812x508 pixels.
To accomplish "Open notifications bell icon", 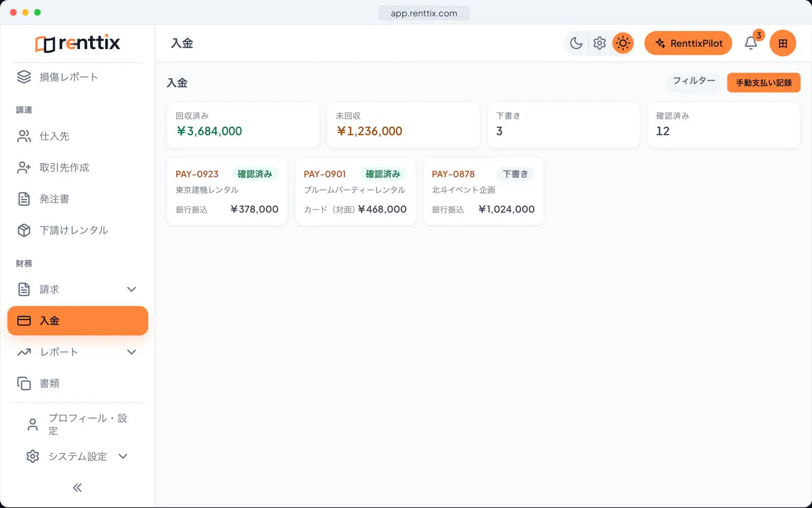I will tap(751, 43).
